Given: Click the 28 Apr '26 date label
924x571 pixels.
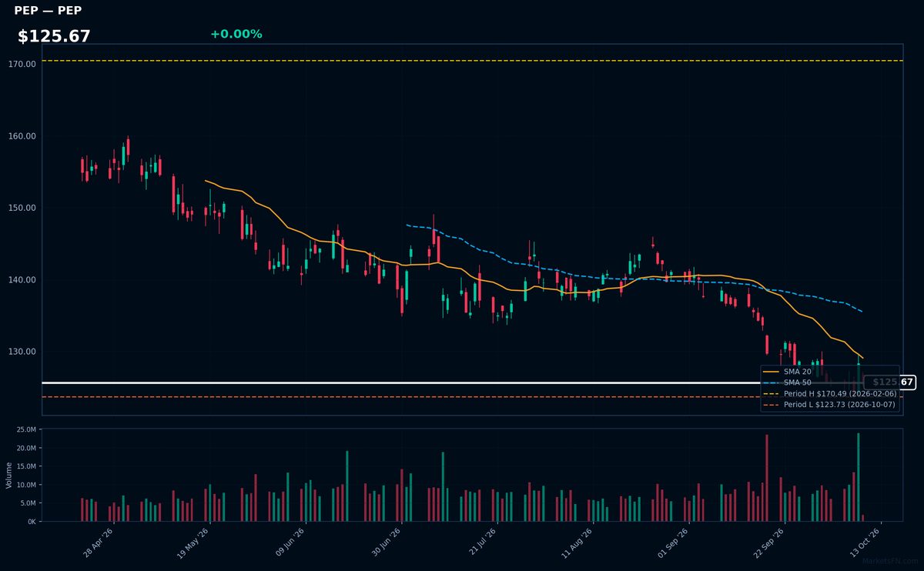Looking at the screenshot, I should coord(99,542).
